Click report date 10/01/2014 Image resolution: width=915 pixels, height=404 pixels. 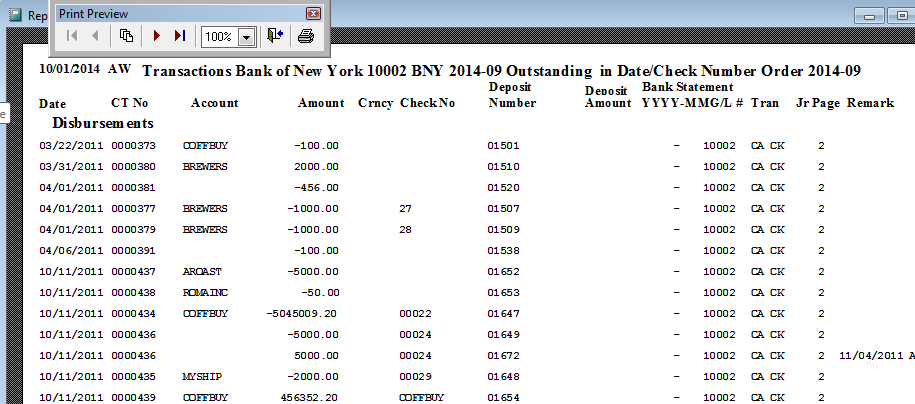click(69, 68)
